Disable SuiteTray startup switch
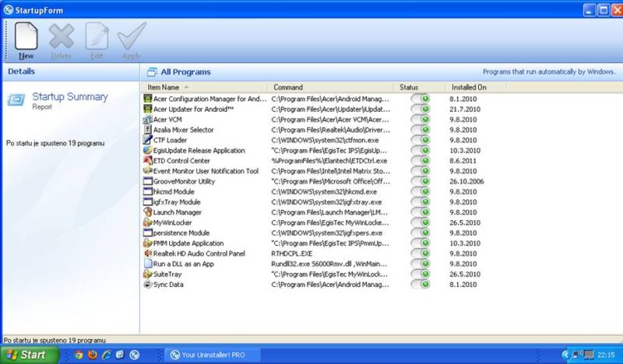The height and width of the screenshot is (364, 623). (421, 274)
